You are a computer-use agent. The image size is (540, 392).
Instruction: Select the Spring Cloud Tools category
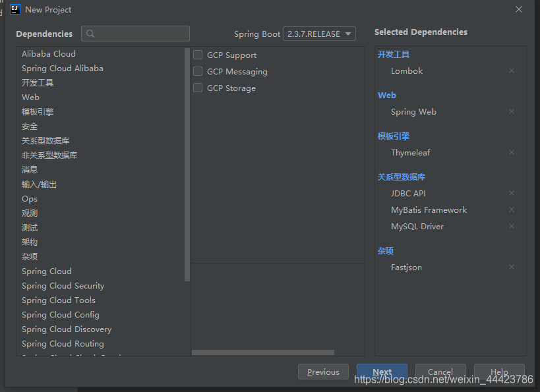(59, 300)
